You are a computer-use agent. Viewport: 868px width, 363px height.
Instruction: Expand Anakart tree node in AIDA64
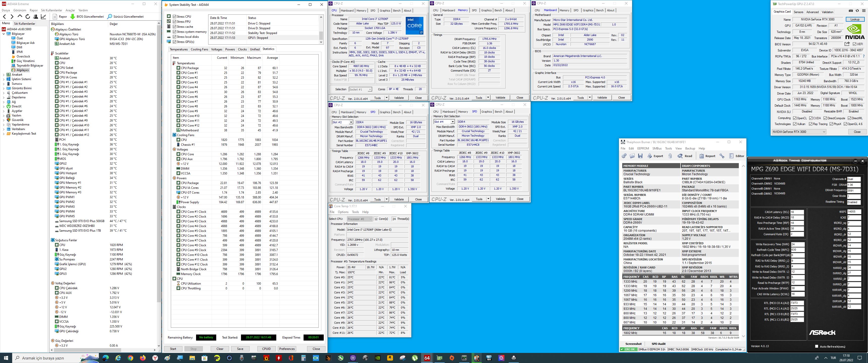tap(4, 75)
